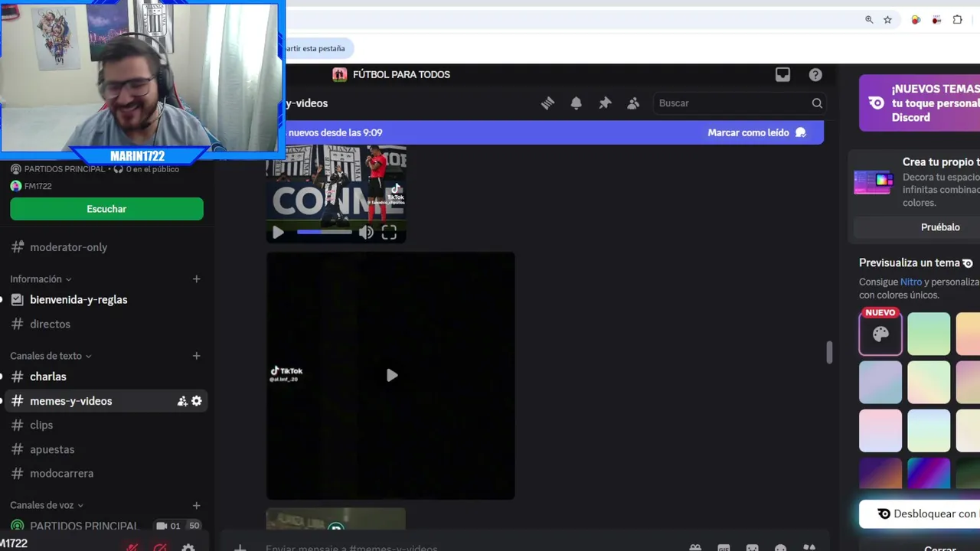Pick the yellow-green gradient theme swatch

929,382
